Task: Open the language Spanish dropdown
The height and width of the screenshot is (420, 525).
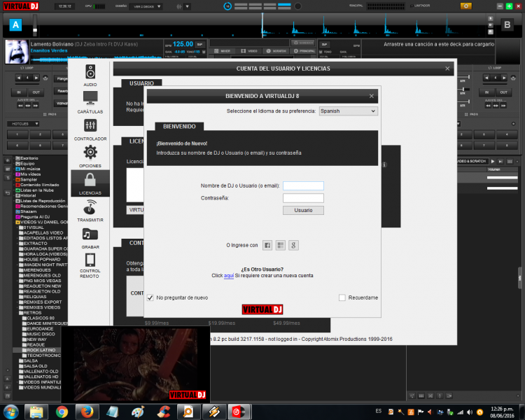Action: pos(348,111)
